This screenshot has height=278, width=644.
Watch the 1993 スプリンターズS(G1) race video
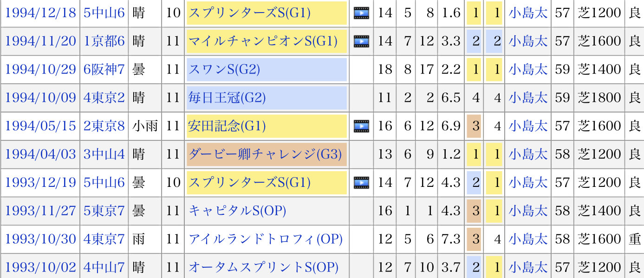[x=361, y=183]
